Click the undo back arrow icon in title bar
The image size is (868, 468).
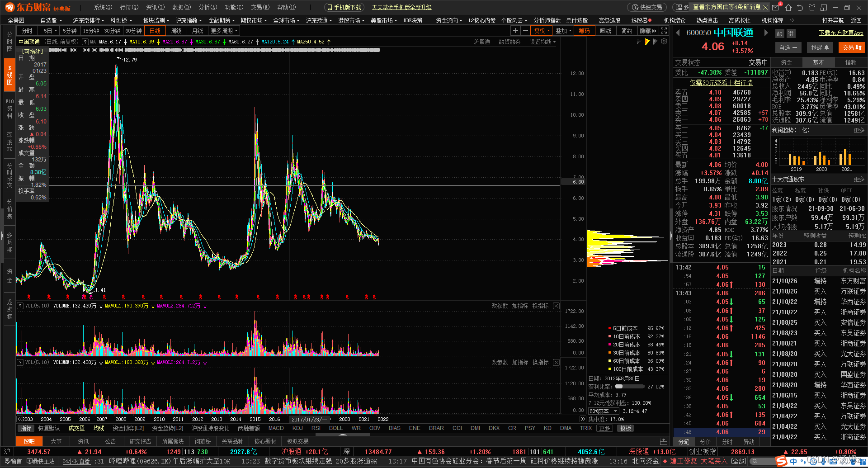(800, 7)
